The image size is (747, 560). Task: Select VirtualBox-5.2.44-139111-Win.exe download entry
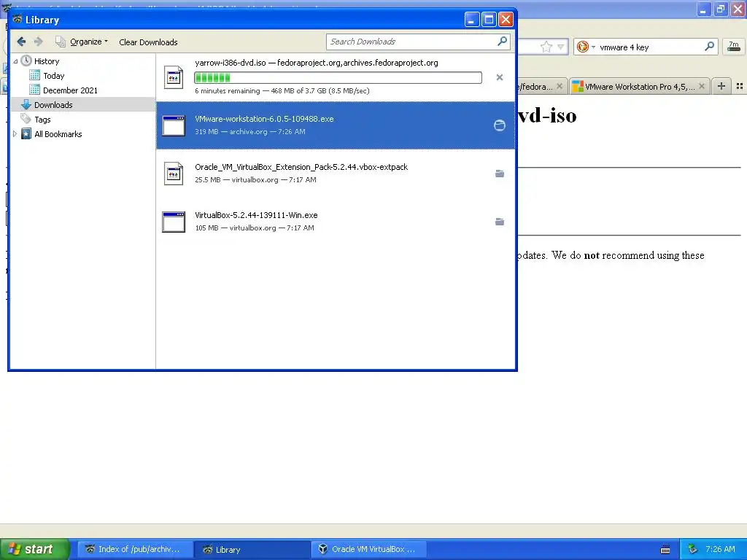click(336, 222)
